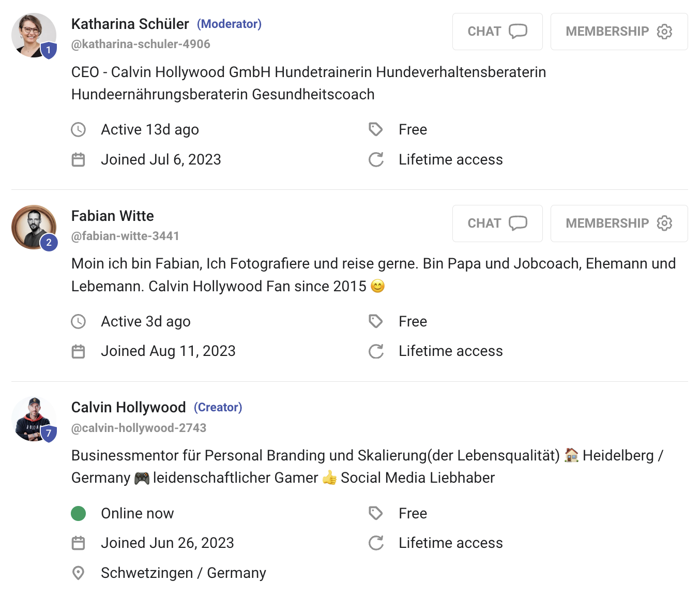The image size is (700, 596).
Task: Click Fabian Witte's profile avatar
Action: point(32,226)
